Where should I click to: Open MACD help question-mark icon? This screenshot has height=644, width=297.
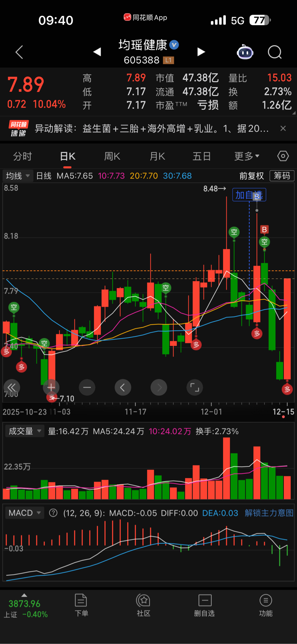point(53,513)
